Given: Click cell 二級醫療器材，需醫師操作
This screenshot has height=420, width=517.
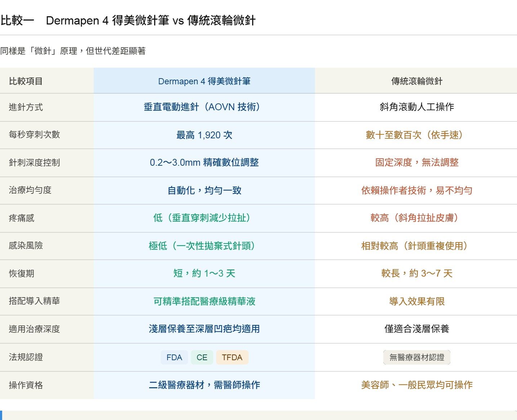Looking at the screenshot, I should [x=204, y=385].
